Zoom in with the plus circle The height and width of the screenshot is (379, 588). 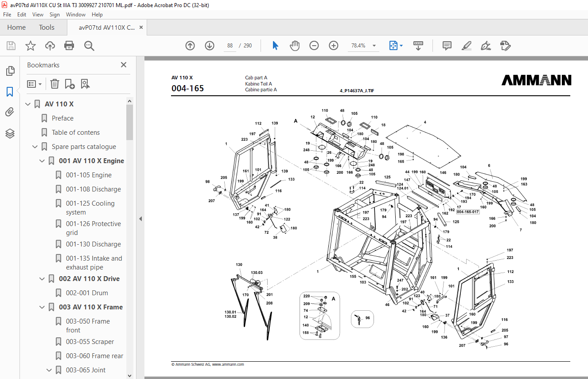point(334,46)
